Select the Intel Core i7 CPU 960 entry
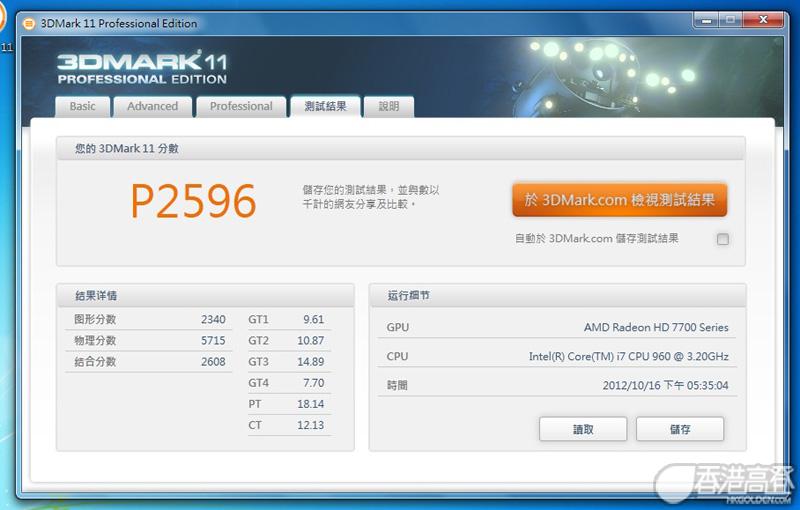 [628, 356]
